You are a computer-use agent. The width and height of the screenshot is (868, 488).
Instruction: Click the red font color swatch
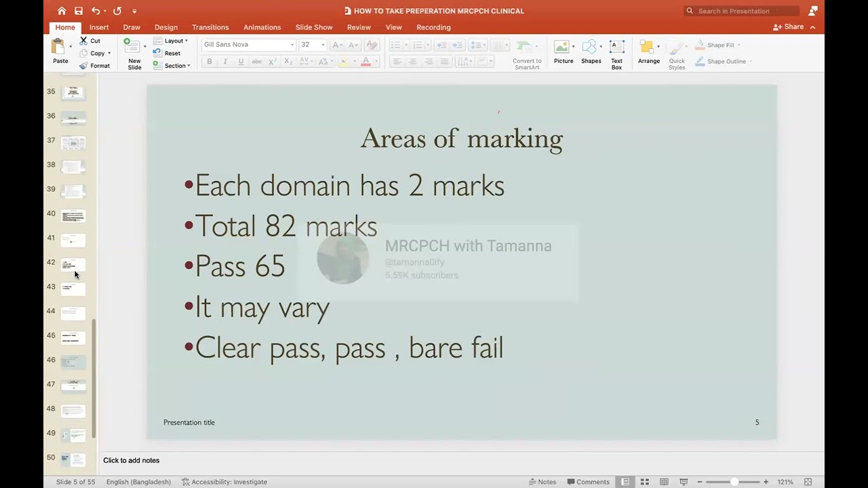click(366, 62)
